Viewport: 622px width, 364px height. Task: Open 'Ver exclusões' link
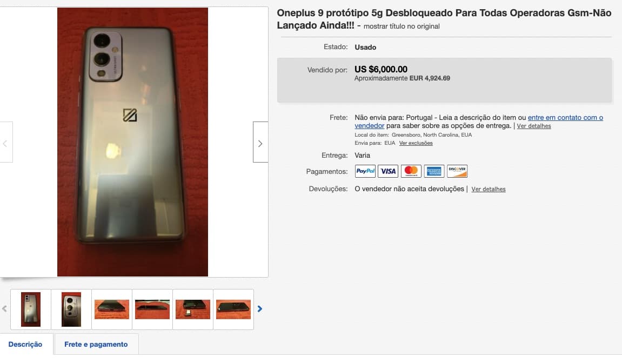click(416, 143)
